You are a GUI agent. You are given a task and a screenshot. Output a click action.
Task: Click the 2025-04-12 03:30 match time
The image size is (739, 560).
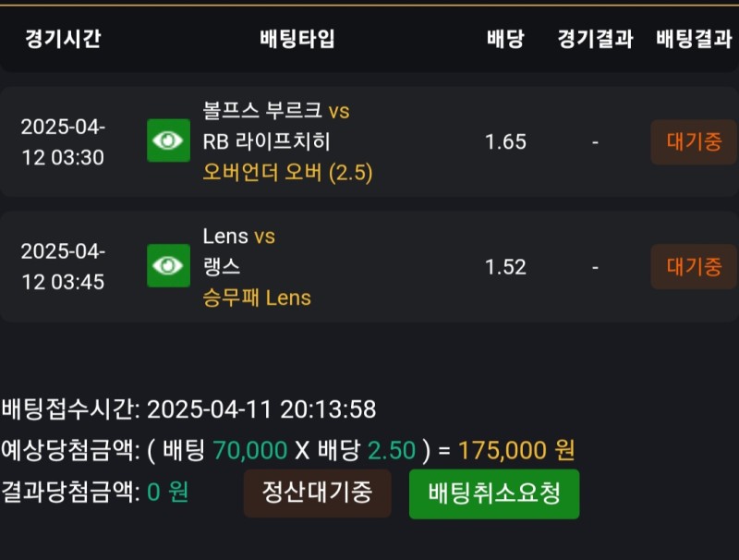(x=63, y=141)
